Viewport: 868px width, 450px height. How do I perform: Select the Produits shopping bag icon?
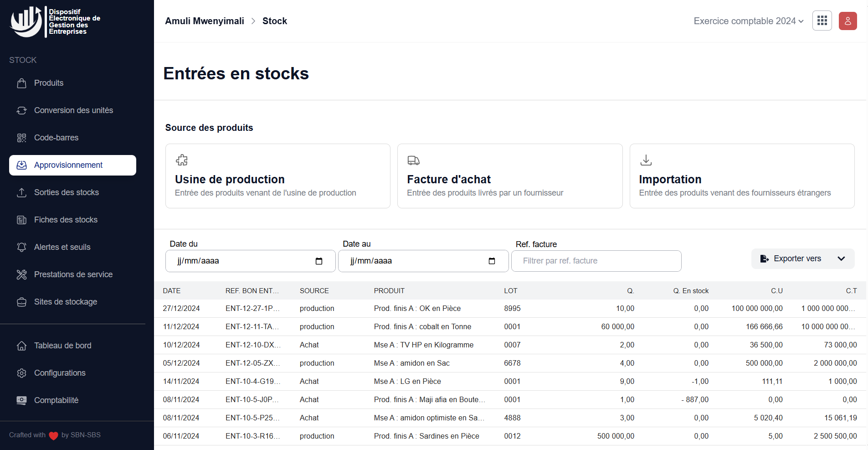tap(21, 83)
